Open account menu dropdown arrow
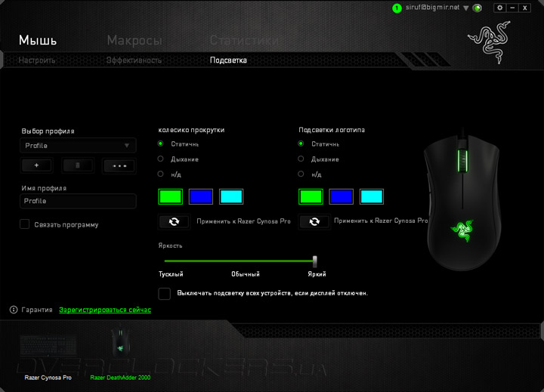This screenshot has height=392, width=544. 466,8
